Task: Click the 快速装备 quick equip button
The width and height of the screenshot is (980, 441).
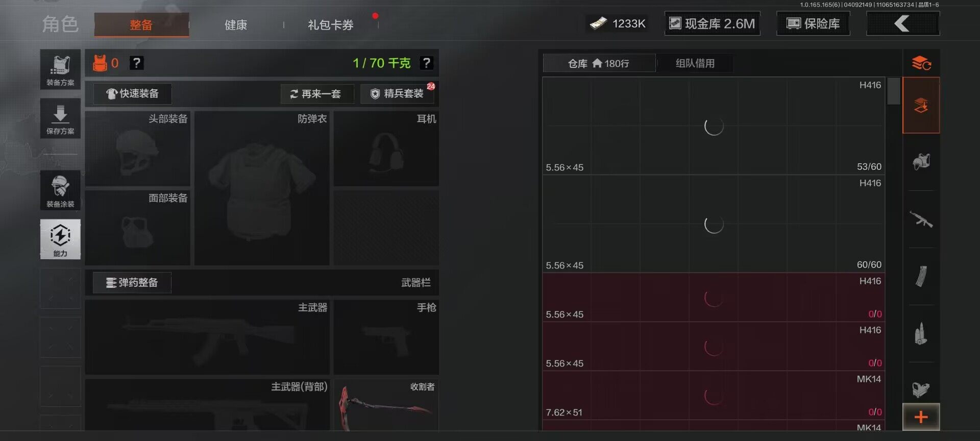Action: pos(132,94)
